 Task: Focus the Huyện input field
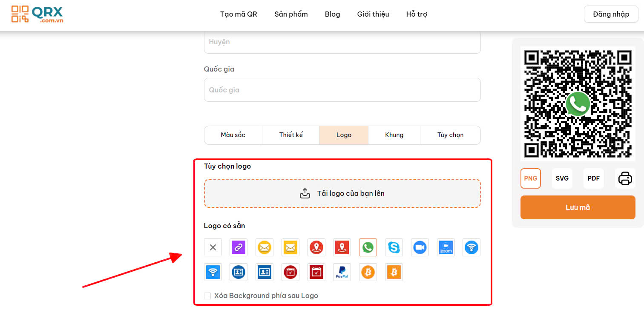(342, 42)
